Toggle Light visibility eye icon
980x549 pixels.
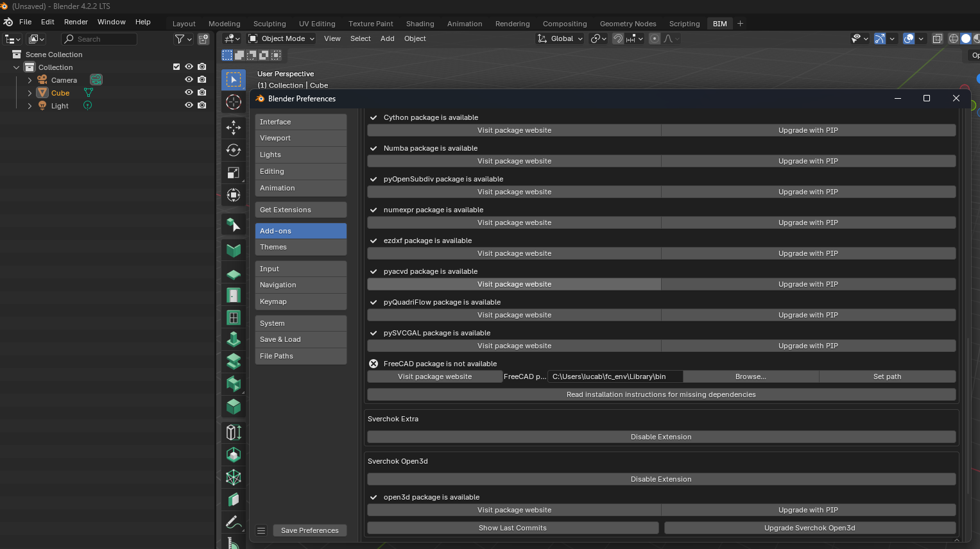(x=189, y=105)
